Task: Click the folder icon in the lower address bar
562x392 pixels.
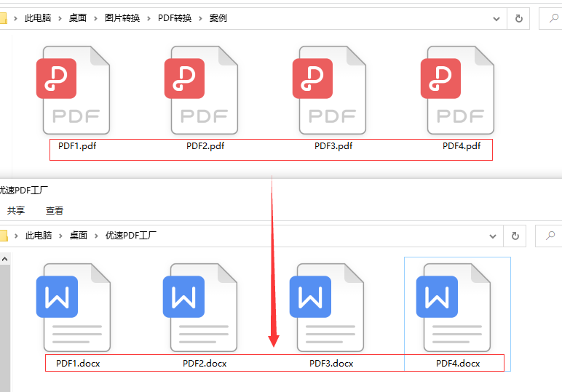Action: (4, 236)
